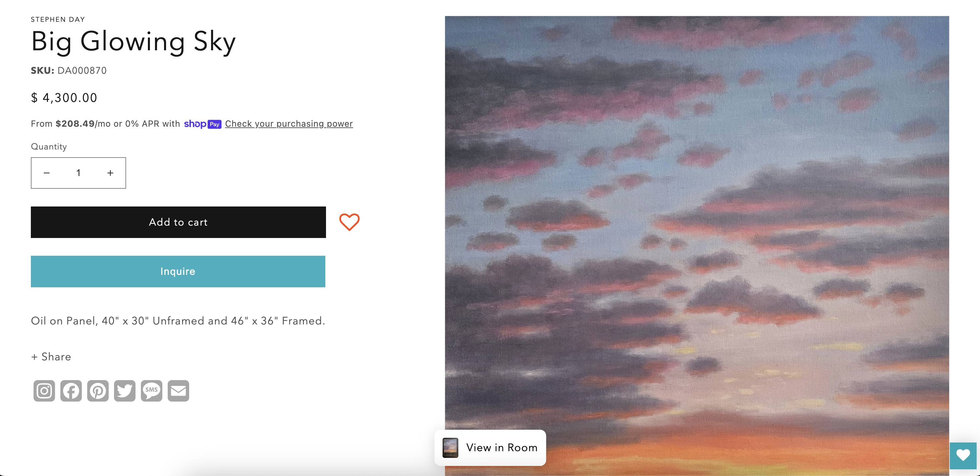Add Big Glowing Sky to cart
This screenshot has width=980, height=476.
pyautogui.click(x=178, y=222)
